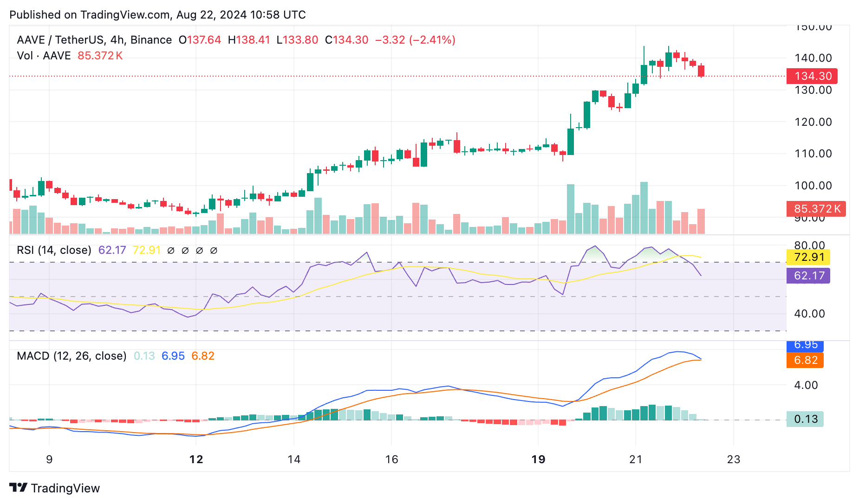Screen dimensions: 859x504
Task: Click the date label 9 on time axis
Action: click(49, 459)
